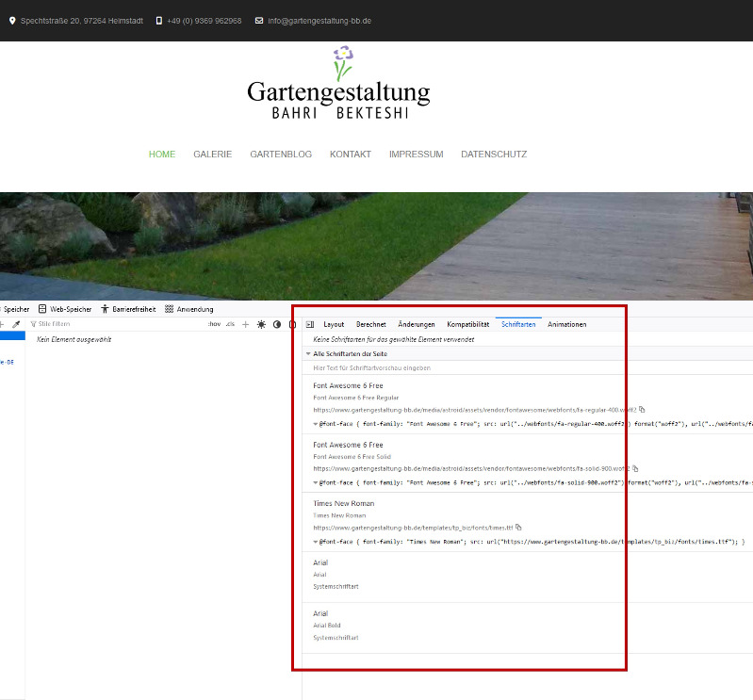Viewport: 753px width, 700px height.
Task: Open the Animationen tab
Action: [567, 324]
